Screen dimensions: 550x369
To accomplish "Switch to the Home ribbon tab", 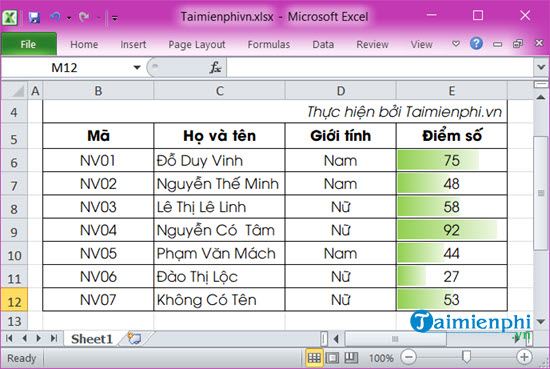I will (84, 44).
